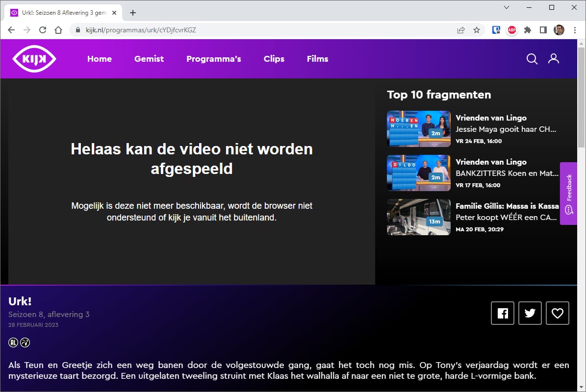Open browser home page
Screen dimensions: 586x392
coord(58,30)
